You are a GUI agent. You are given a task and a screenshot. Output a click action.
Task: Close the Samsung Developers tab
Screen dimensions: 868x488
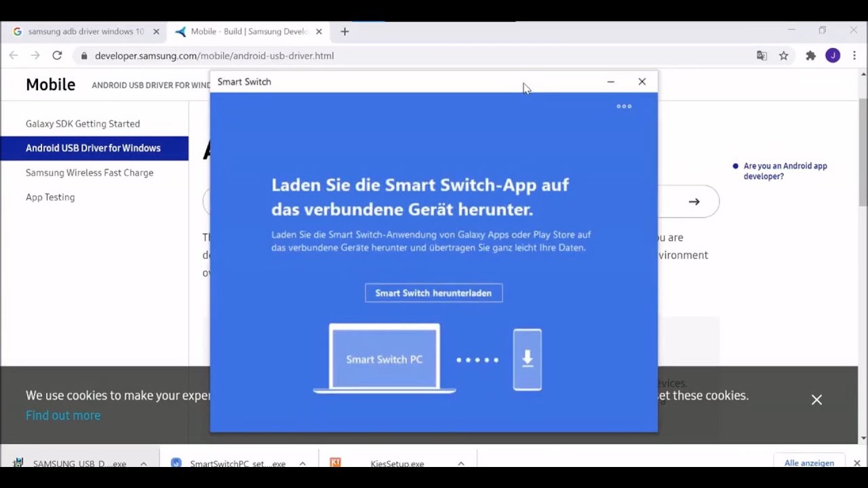click(319, 31)
